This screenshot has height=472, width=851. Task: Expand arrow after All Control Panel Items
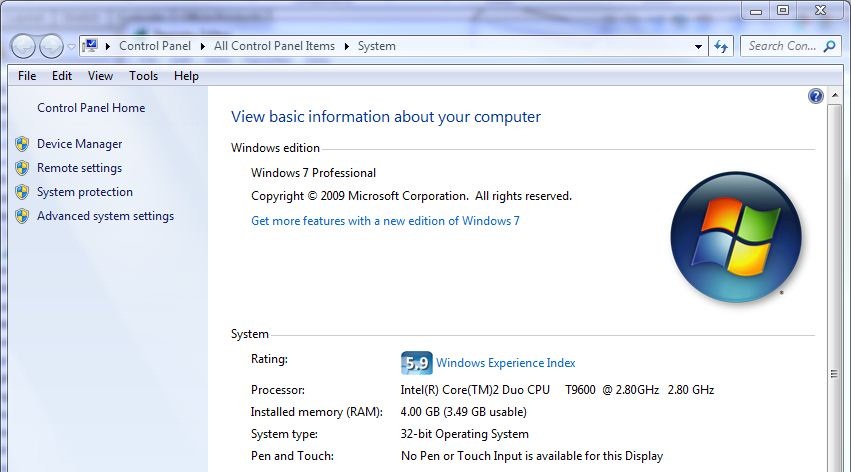[x=346, y=47]
